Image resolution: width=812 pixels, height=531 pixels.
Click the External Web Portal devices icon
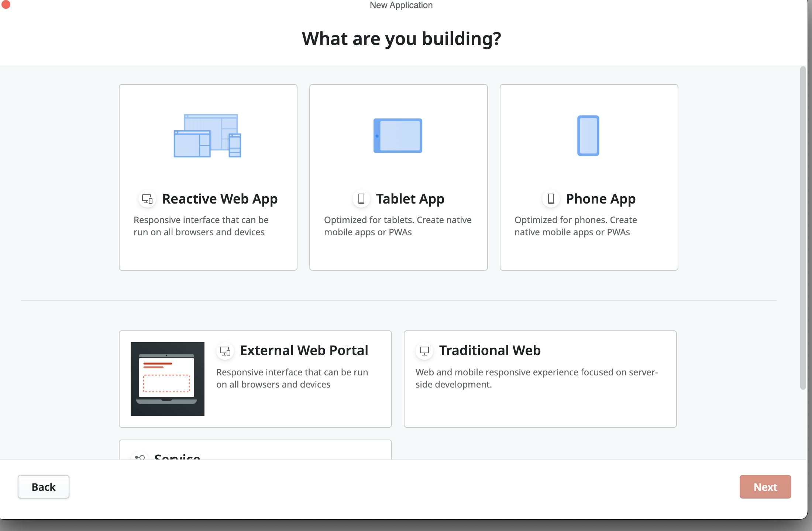[x=225, y=351]
